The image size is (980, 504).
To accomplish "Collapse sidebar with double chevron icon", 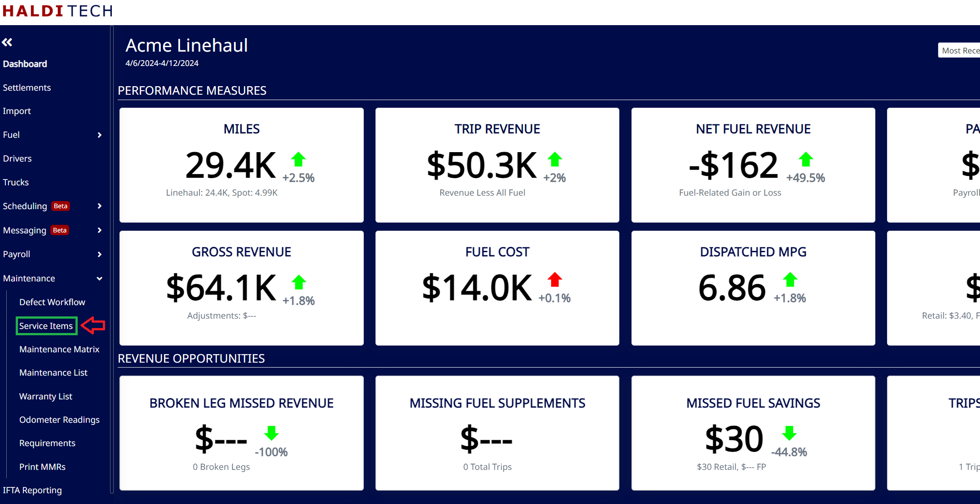I will (7, 42).
